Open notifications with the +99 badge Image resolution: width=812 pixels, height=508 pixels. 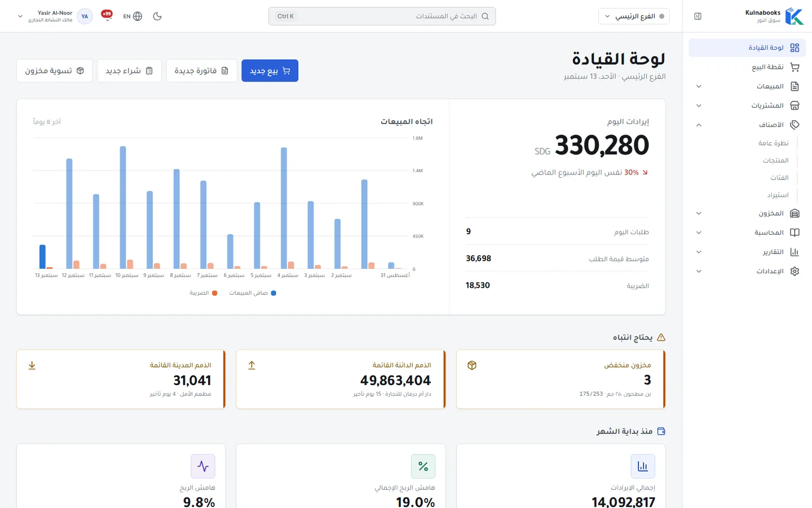(x=107, y=15)
